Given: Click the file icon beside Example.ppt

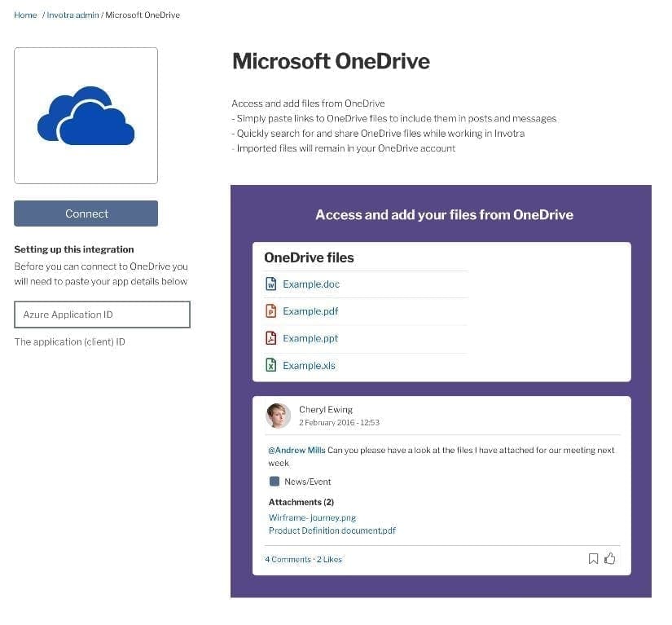Looking at the screenshot, I should (271, 338).
